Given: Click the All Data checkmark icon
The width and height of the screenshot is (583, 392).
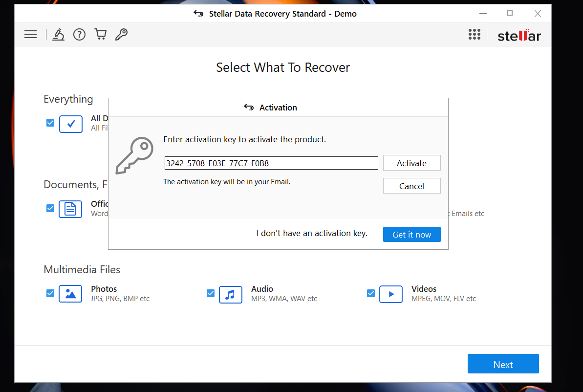Looking at the screenshot, I should tap(71, 124).
